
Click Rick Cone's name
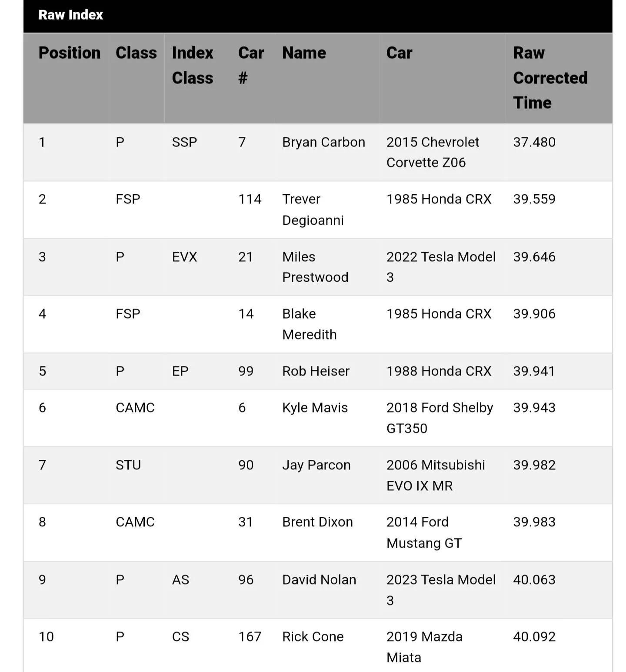pos(313,637)
